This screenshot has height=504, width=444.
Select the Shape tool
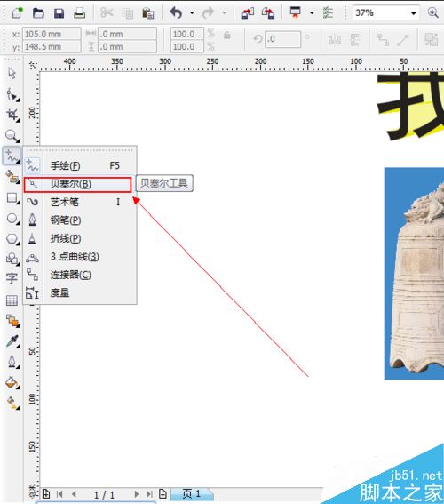12,95
